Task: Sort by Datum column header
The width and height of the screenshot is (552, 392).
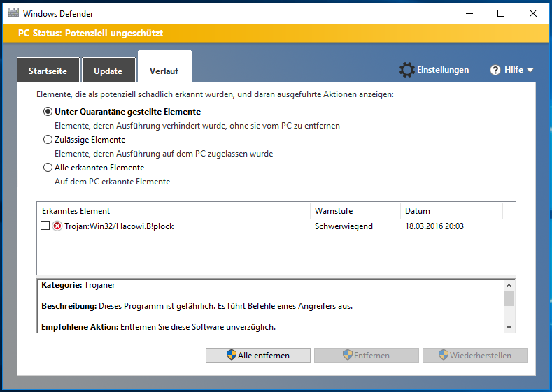Action: click(452, 211)
